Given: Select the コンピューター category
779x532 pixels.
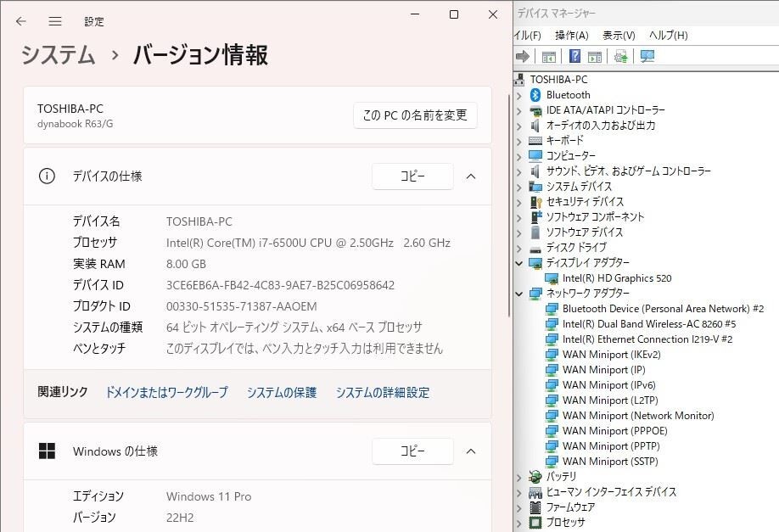Looking at the screenshot, I should click(x=570, y=156).
